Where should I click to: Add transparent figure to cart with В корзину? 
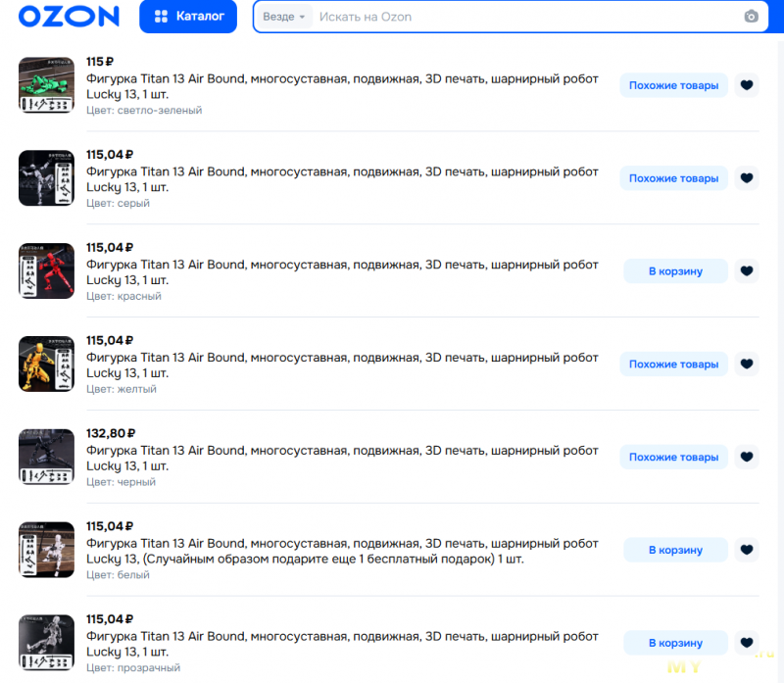(x=675, y=643)
